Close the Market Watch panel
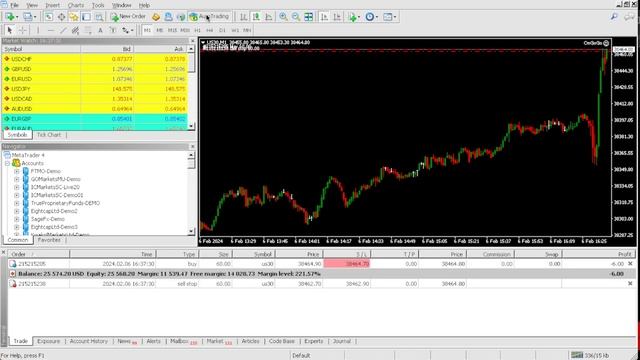 coord(193,41)
